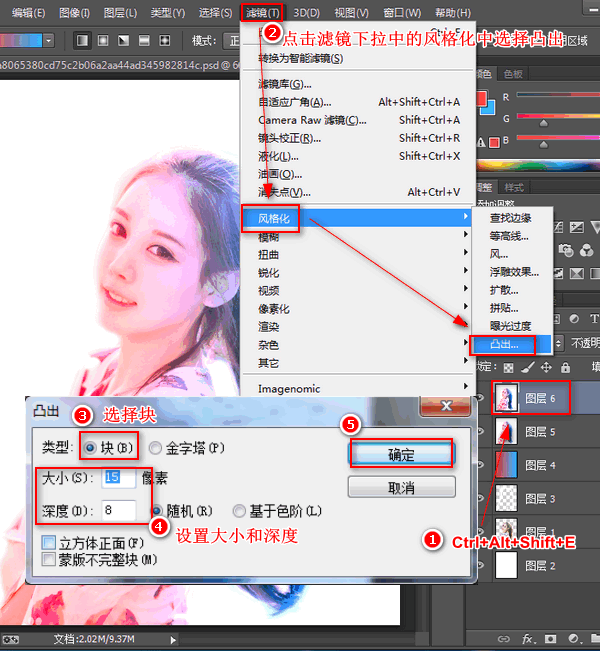Screen dimensions: 600x651
Task: Click the new adjustment layer icon
Action: pyautogui.click(x=573, y=639)
